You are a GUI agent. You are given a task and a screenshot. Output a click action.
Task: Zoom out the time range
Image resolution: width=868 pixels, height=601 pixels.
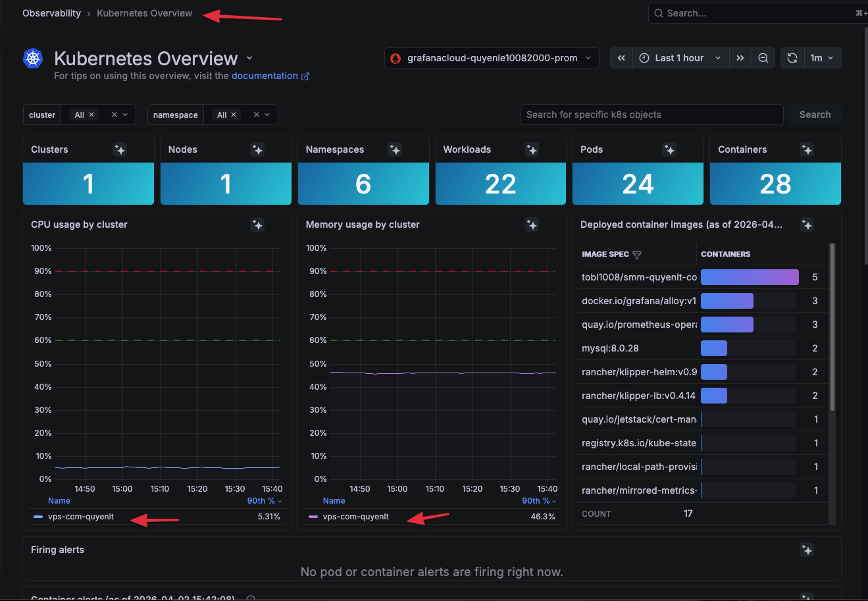coord(763,58)
